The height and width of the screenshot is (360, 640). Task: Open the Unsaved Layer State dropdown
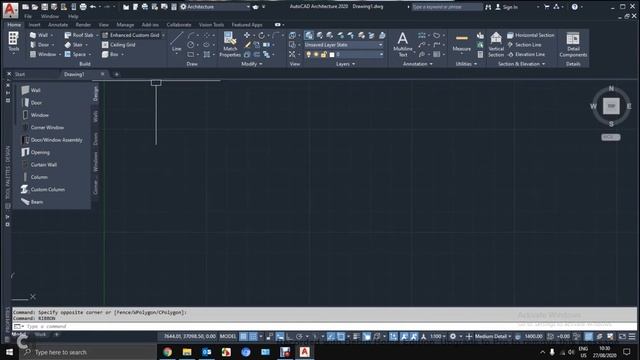point(343,45)
